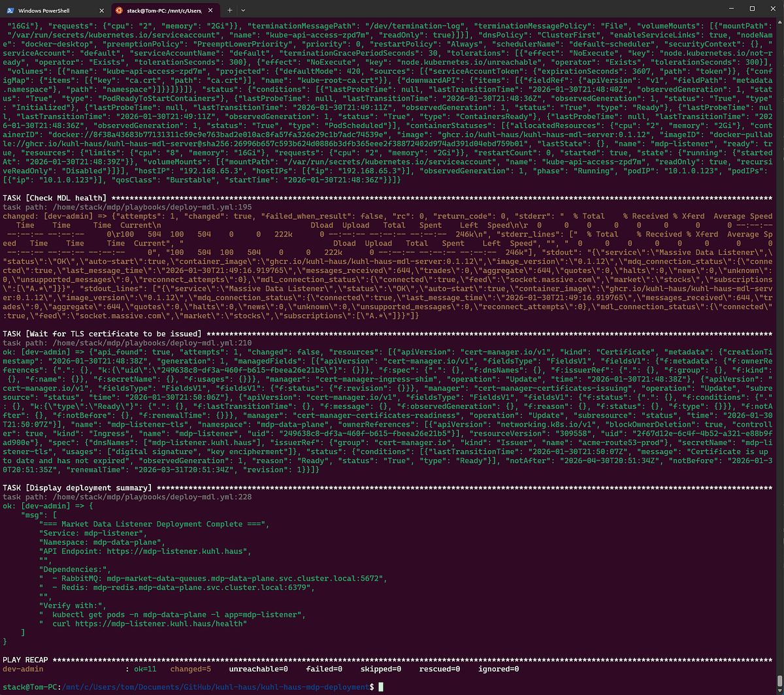Open a new tab with the plus button
This screenshot has width=784, height=695.
coord(229,10)
